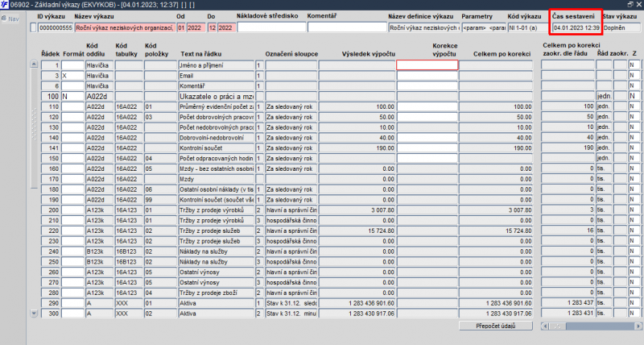Focus Korekce výpočtu field on Komentář row

[427, 86]
